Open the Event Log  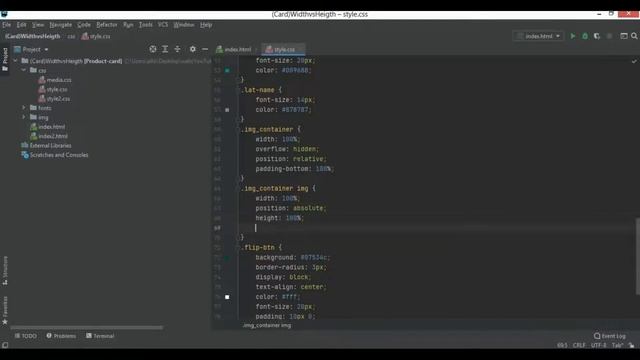[x=610, y=336]
